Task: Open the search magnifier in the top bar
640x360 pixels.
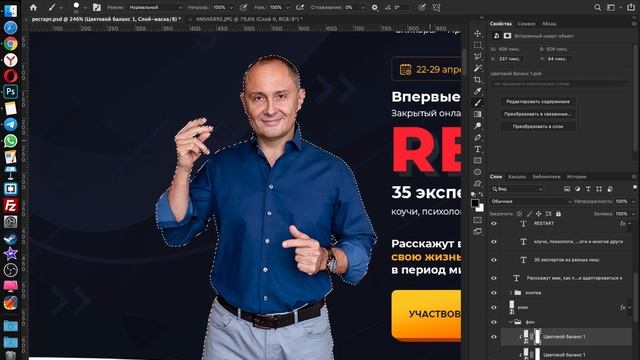Action: (598, 7)
